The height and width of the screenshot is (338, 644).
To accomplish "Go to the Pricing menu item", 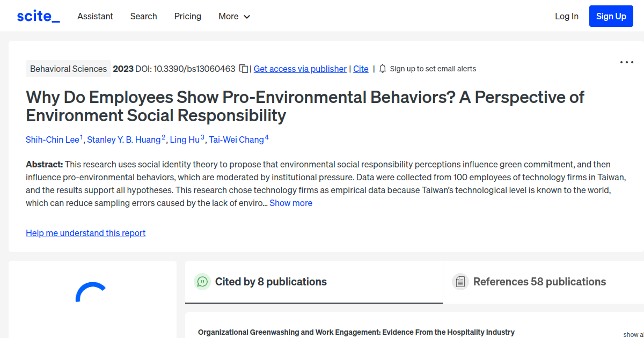I will point(187,16).
